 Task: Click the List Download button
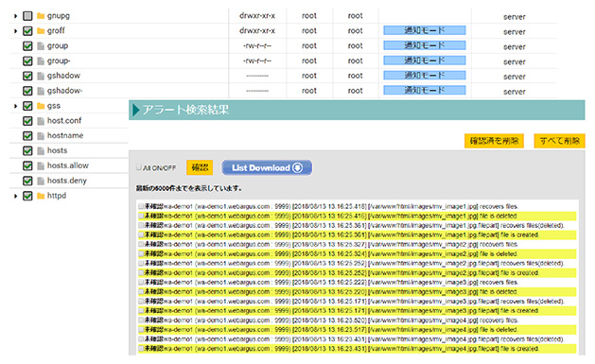click(267, 167)
